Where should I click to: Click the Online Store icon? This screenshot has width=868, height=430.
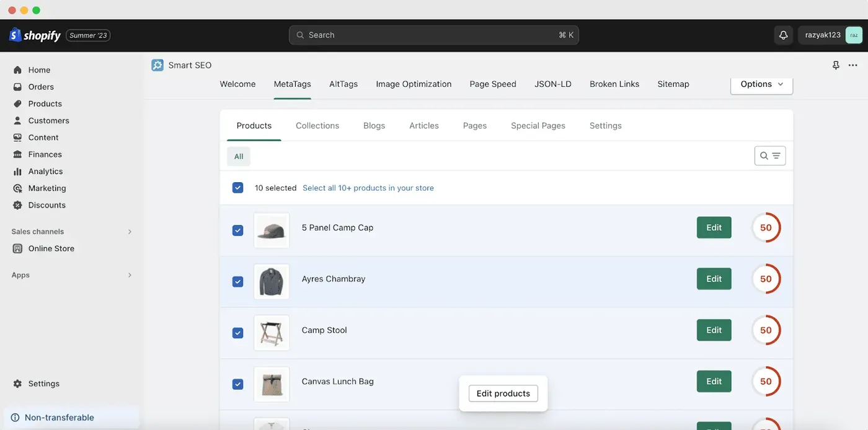coord(17,248)
